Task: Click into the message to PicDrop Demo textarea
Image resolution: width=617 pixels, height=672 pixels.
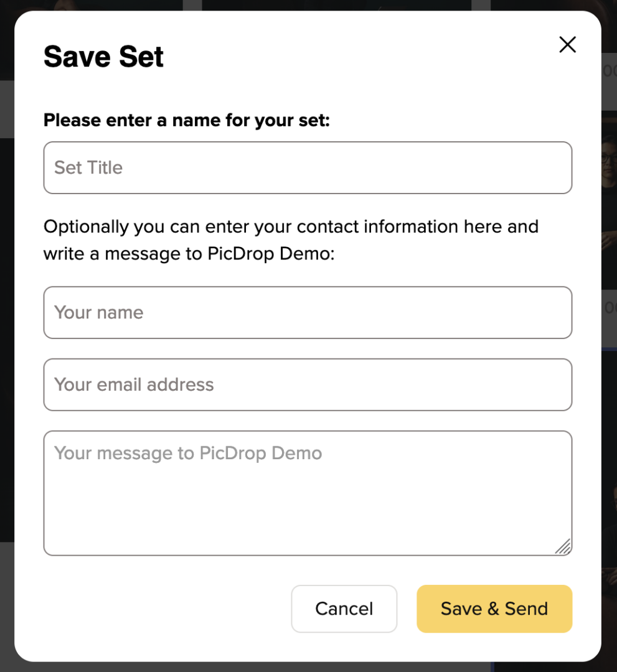Action: coord(308,493)
